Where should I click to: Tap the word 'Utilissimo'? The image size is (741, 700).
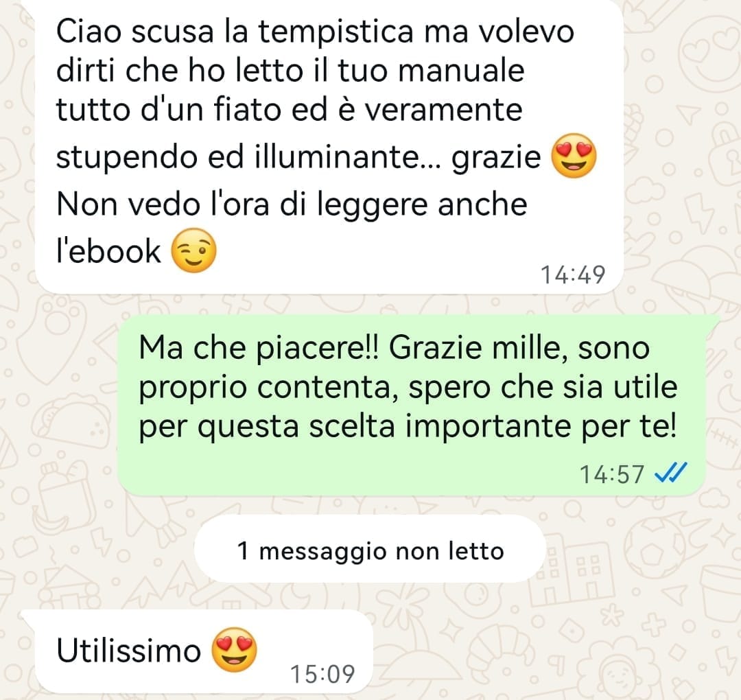(128, 651)
